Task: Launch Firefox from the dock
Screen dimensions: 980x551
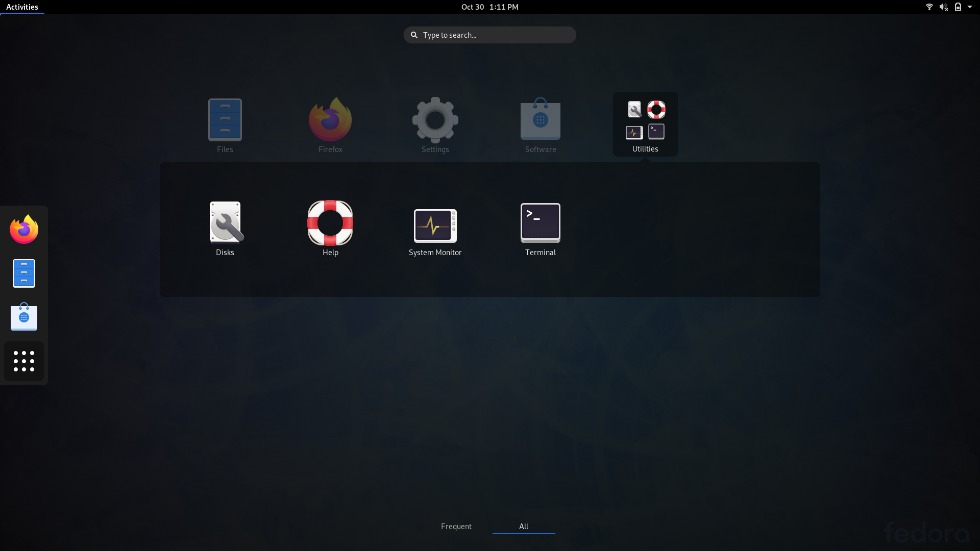Action: tap(24, 230)
